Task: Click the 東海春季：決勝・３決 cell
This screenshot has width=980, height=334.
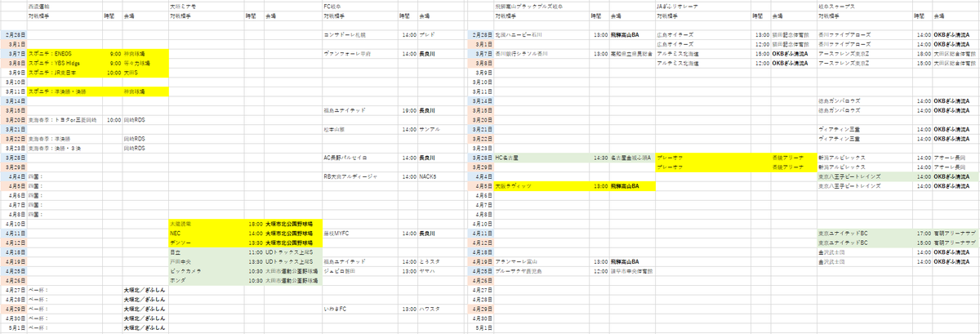Action: coord(65,149)
